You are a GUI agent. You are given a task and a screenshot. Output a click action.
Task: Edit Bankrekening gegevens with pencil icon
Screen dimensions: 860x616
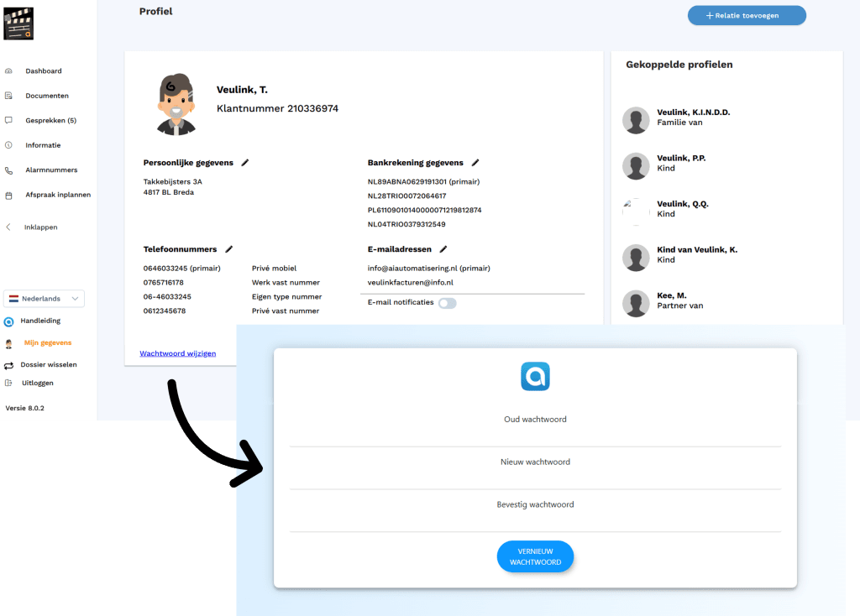475,163
